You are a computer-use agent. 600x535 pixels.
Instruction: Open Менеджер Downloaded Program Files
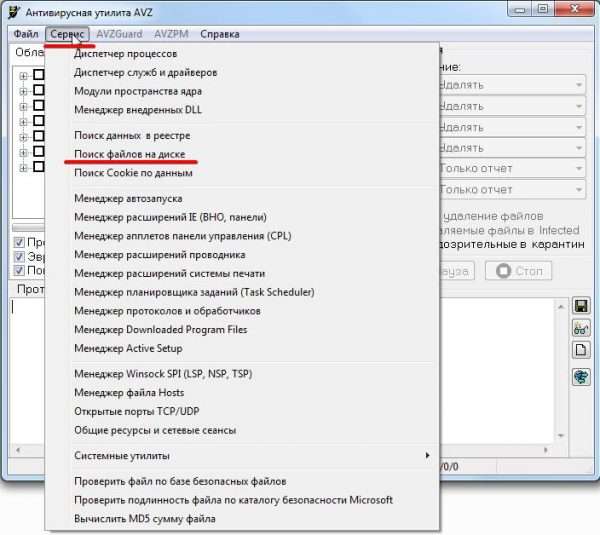161,330
